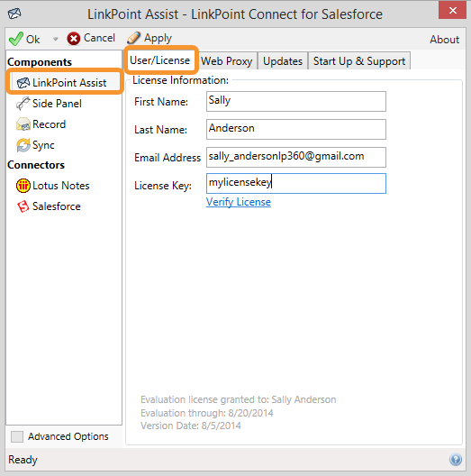Click the green Ok checkmark icon
The image size is (471, 476).
pos(16,39)
